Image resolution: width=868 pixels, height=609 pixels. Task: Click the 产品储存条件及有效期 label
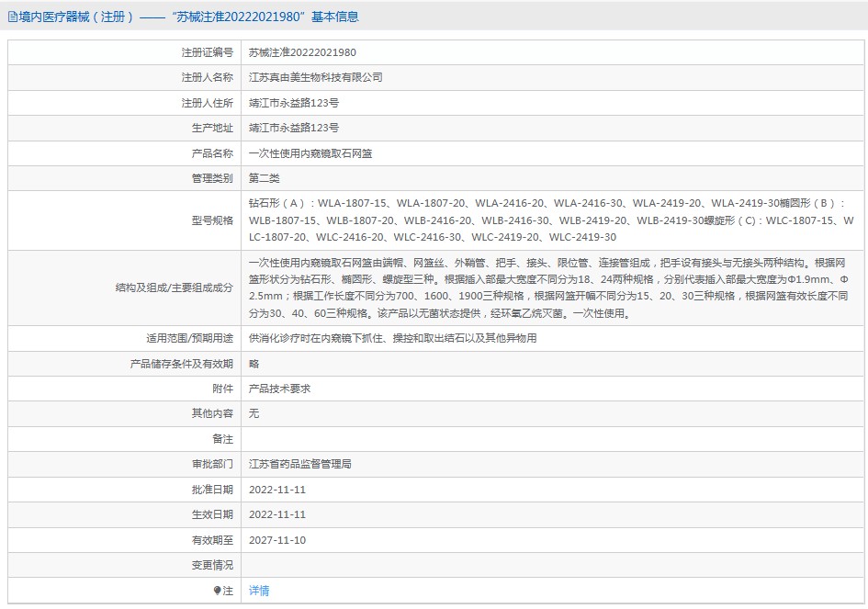182,364
